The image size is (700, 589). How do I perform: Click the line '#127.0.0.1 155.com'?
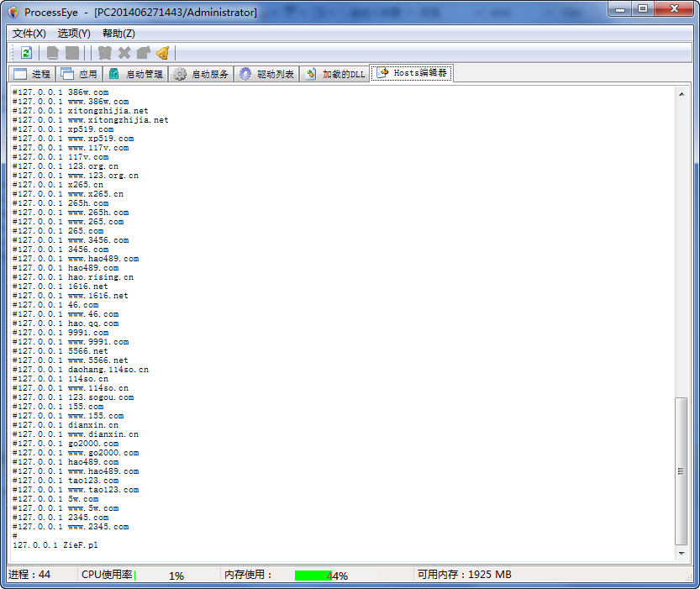(x=58, y=407)
